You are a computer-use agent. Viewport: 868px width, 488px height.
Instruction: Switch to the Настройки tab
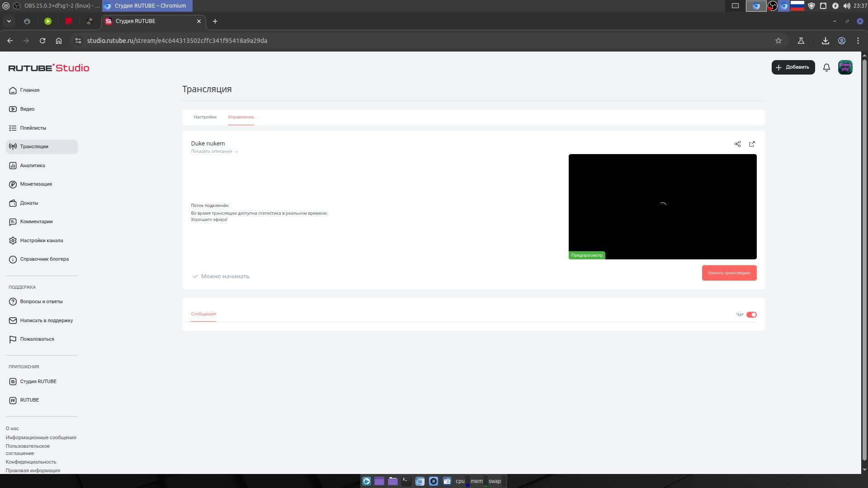click(205, 117)
